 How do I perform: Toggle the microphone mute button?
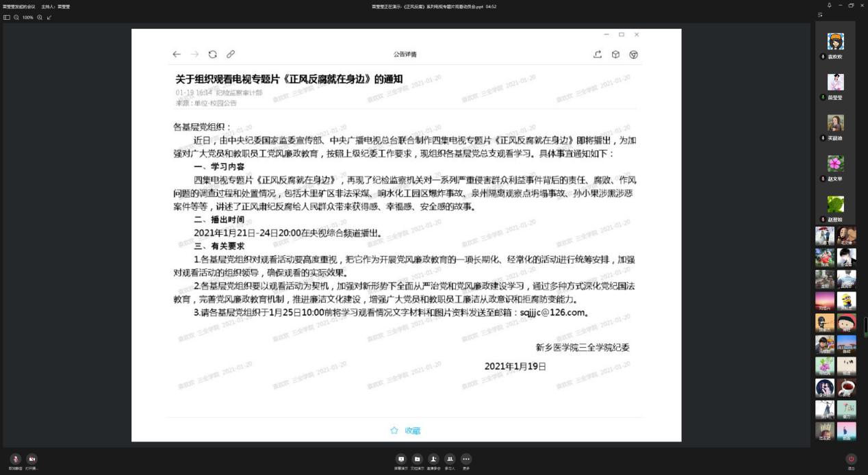(x=15, y=459)
